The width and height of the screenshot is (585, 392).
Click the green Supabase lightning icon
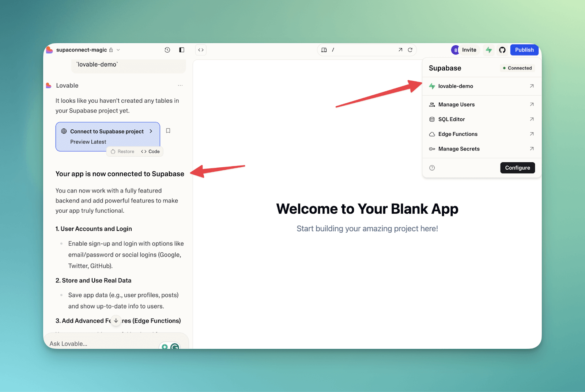click(489, 50)
